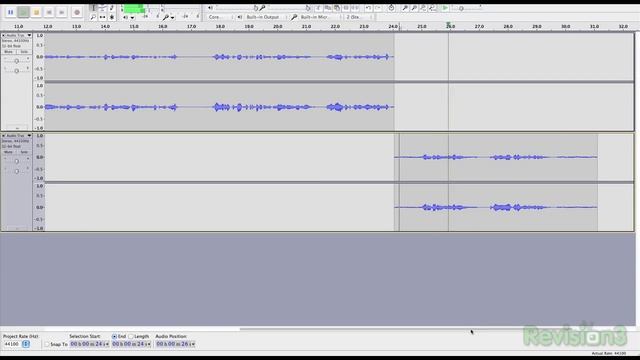Click the green Play transport button

(23, 12)
